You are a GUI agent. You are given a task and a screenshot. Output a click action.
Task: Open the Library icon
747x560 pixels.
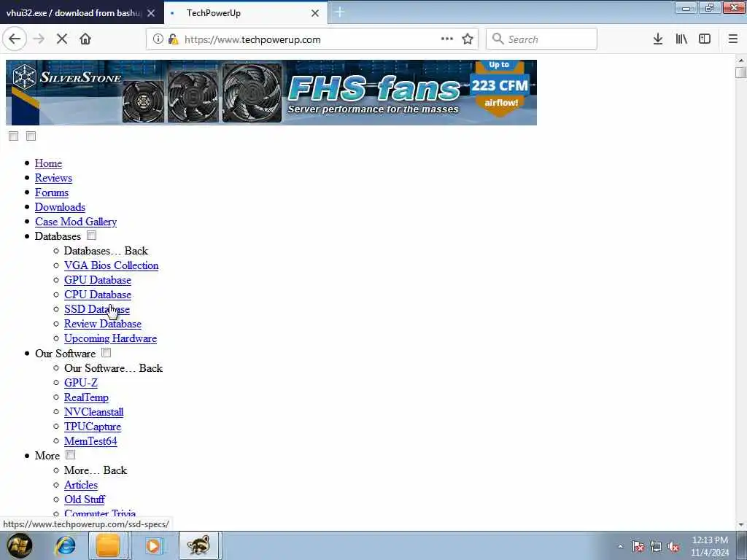[681, 39]
